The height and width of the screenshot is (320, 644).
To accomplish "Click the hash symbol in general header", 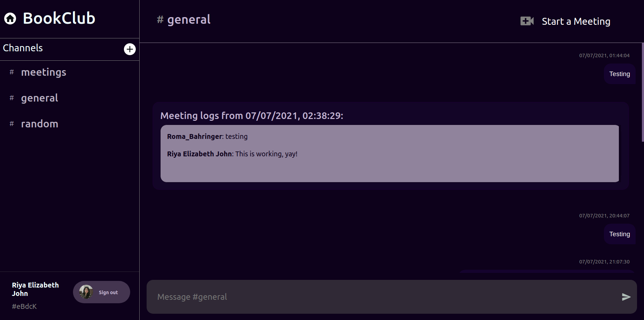I will click(160, 20).
